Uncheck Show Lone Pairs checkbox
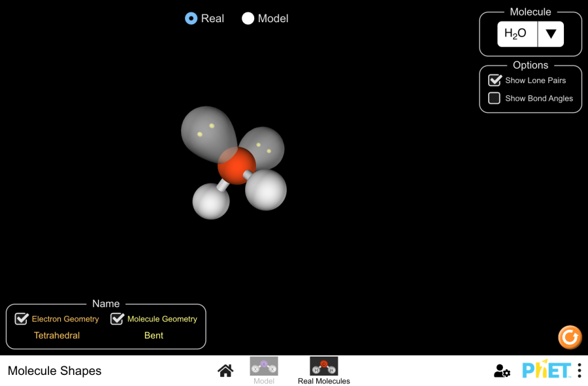Viewport: 588px width, 386px height. coord(495,80)
